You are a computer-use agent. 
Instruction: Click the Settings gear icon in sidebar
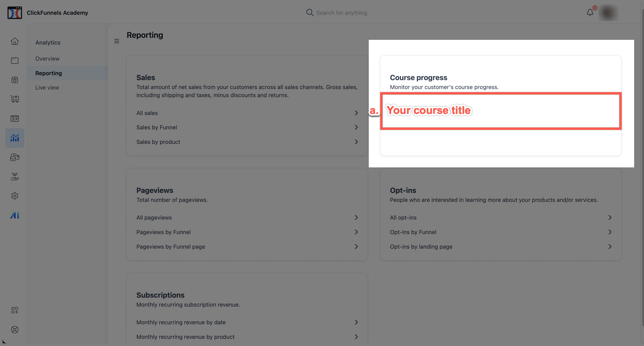coord(15,196)
